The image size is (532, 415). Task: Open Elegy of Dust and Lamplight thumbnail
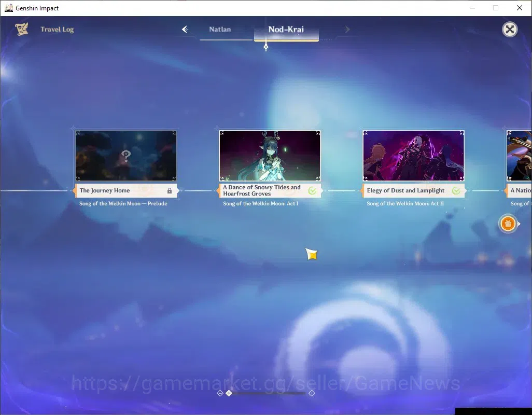pyautogui.click(x=413, y=156)
